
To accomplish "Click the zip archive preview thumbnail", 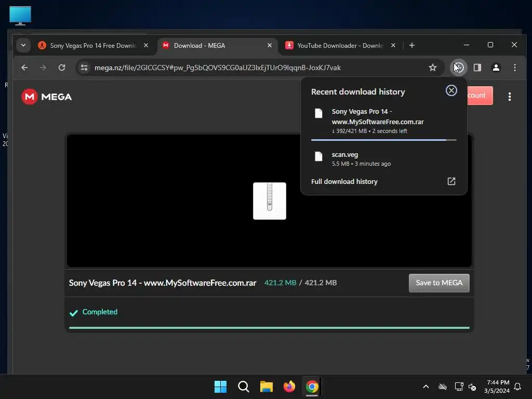I will click(x=270, y=201).
